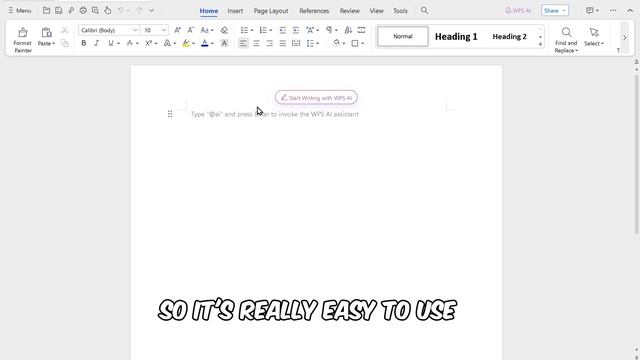Open the Tools tab
Viewport: 640px width, 360px height.
tap(400, 11)
